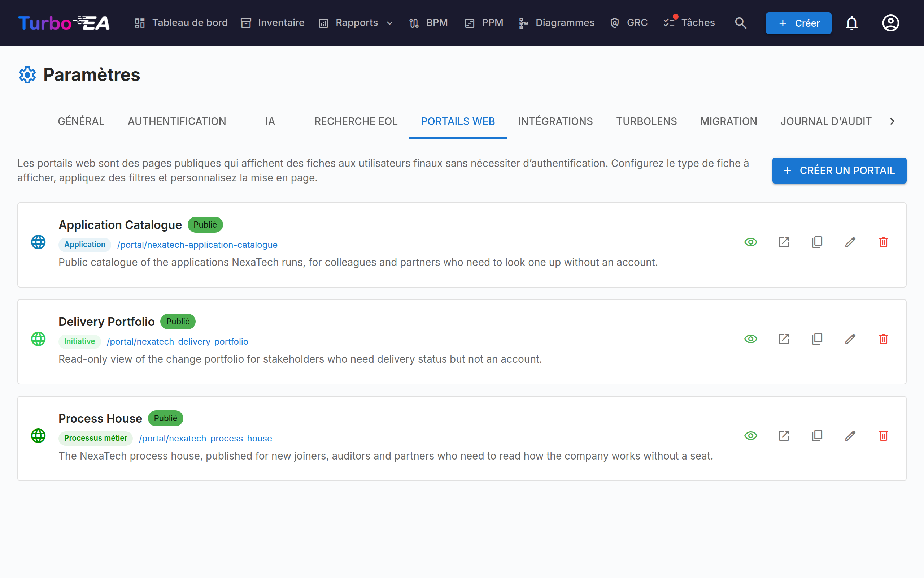
Task: Click the Initiative type chip
Action: coord(79,341)
